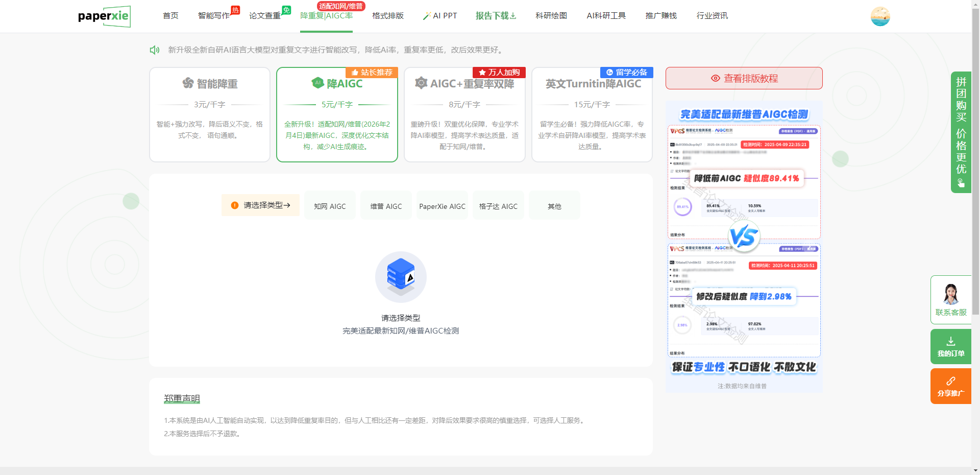Choose the 格子达 AIGC type option

[x=498, y=206]
